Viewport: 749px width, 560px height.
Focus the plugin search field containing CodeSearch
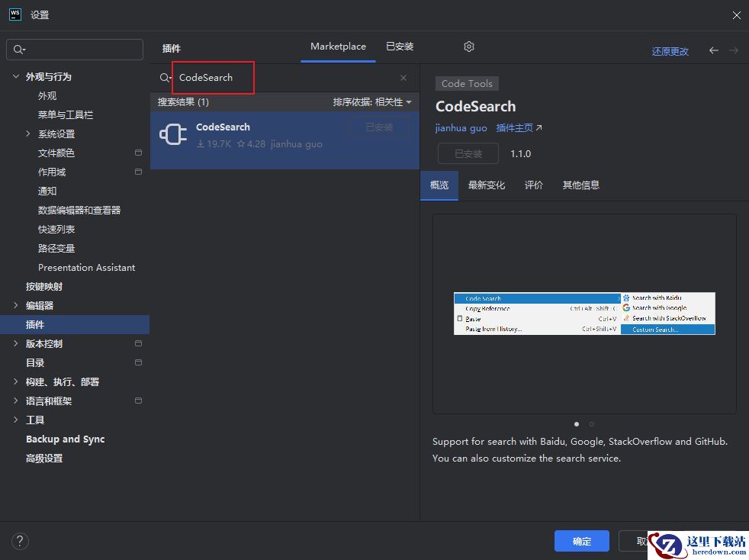(287, 77)
